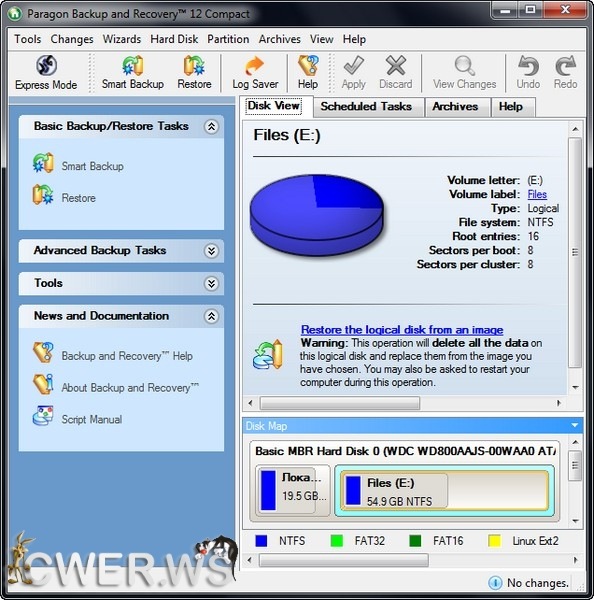Click the Disk View vertical scrollbar thumb
Screen dimensions: 594x600
575,253
